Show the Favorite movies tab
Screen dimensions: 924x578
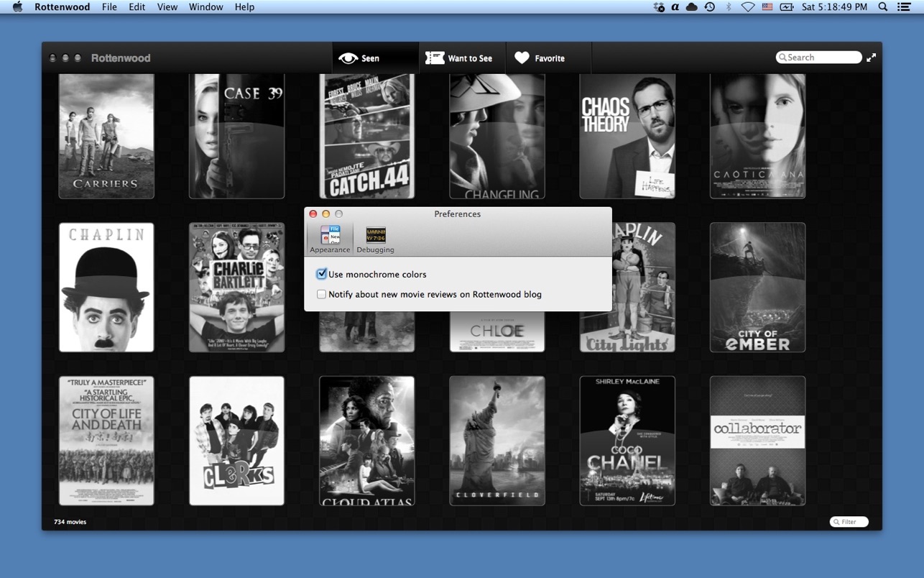pyautogui.click(x=540, y=58)
